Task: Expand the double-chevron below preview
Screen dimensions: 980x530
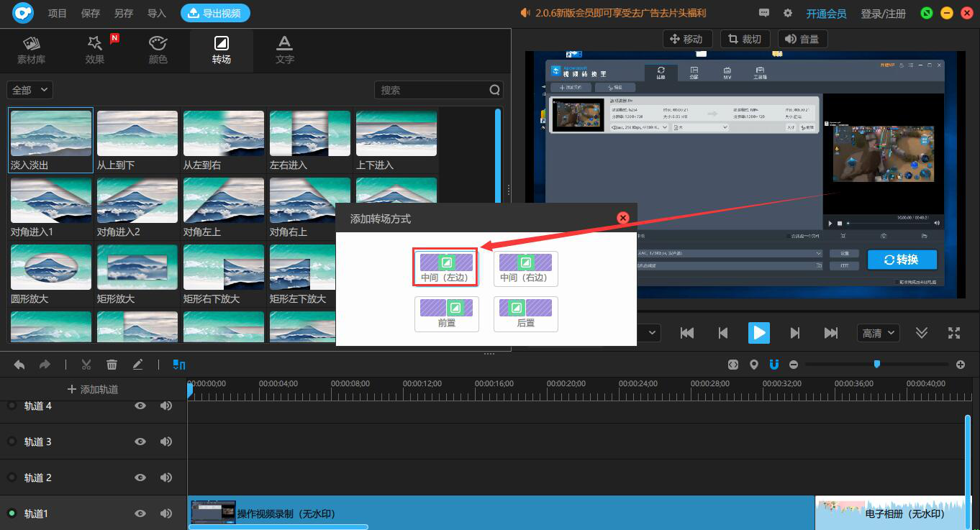Action: click(922, 332)
